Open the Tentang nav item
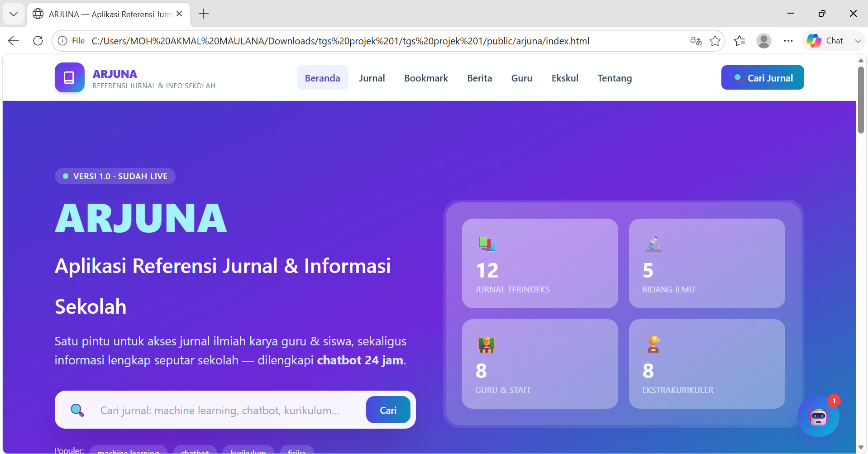Image resolution: width=868 pixels, height=454 pixels. [x=615, y=78]
